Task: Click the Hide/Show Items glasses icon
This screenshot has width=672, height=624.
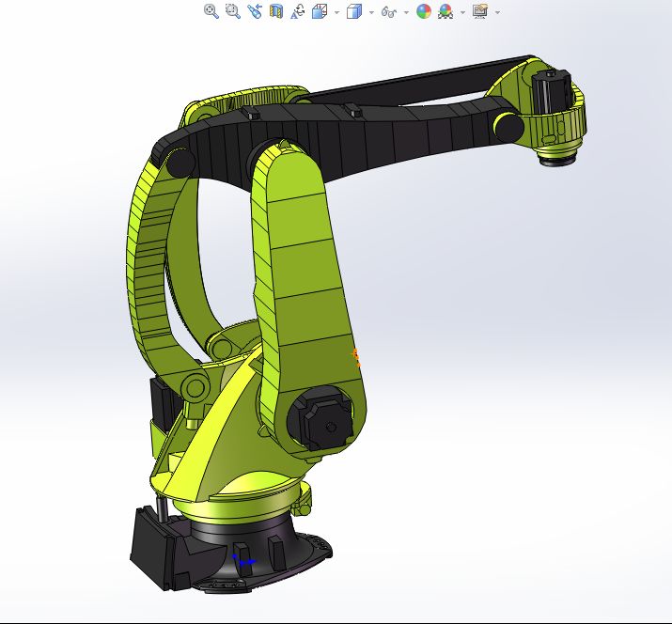Action: 389,11
